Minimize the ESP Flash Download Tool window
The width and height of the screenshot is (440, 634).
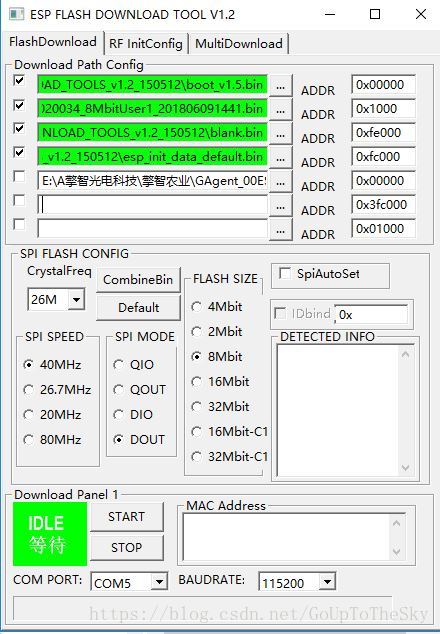(x=330, y=14)
